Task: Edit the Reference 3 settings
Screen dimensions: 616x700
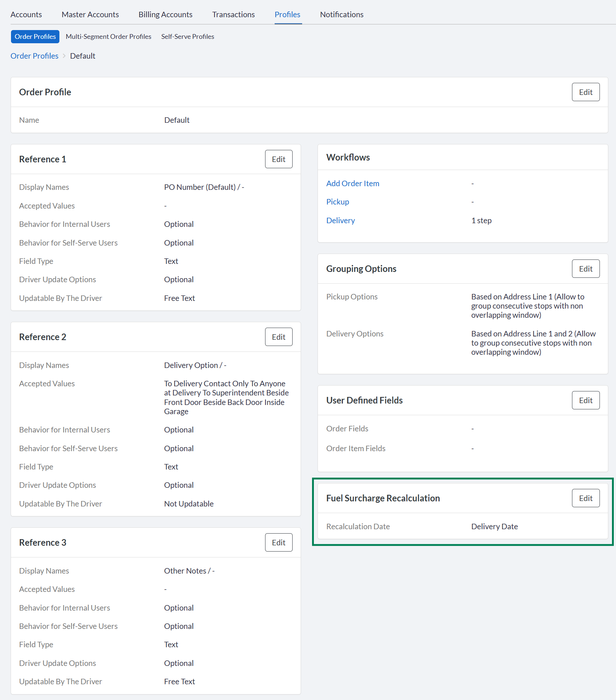Action: (279, 542)
